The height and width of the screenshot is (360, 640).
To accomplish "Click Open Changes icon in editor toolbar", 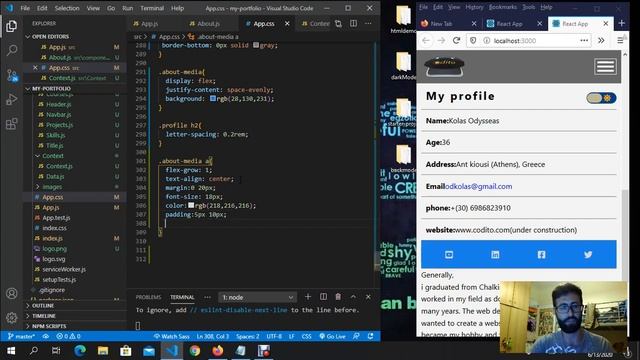I will click(x=338, y=24).
